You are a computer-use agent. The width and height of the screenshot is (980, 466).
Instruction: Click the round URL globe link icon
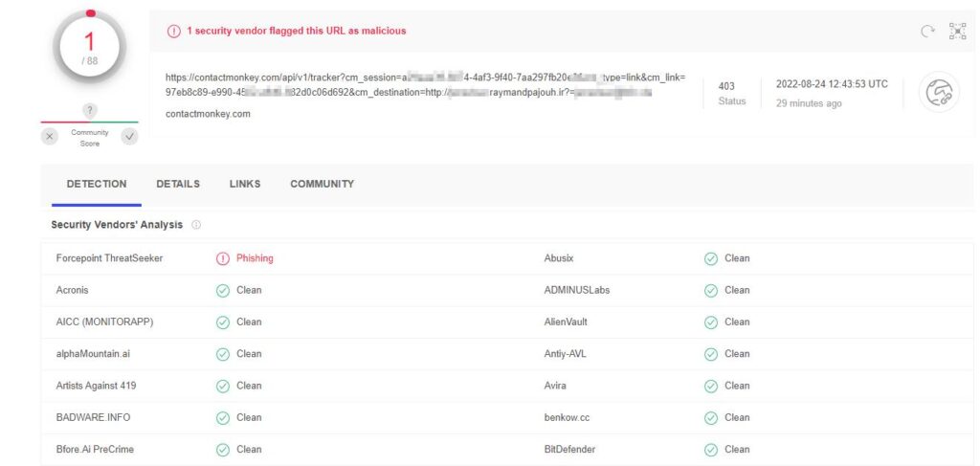coord(939,93)
